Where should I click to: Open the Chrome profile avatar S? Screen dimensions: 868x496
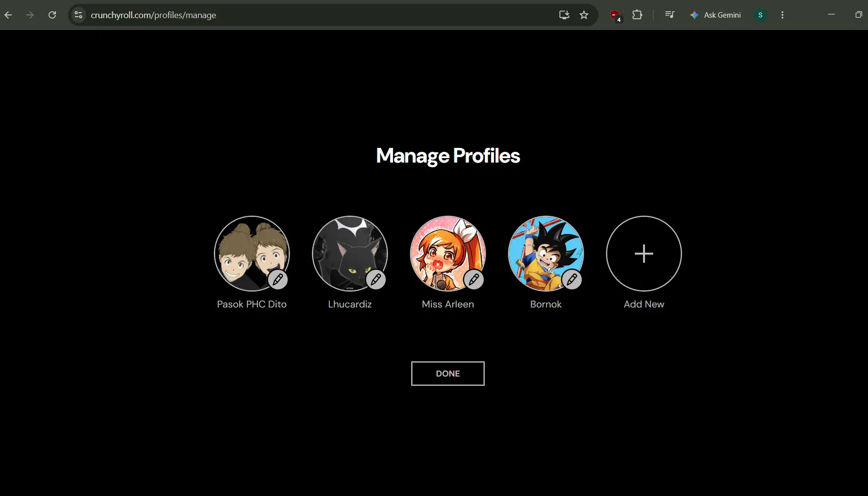click(x=760, y=15)
